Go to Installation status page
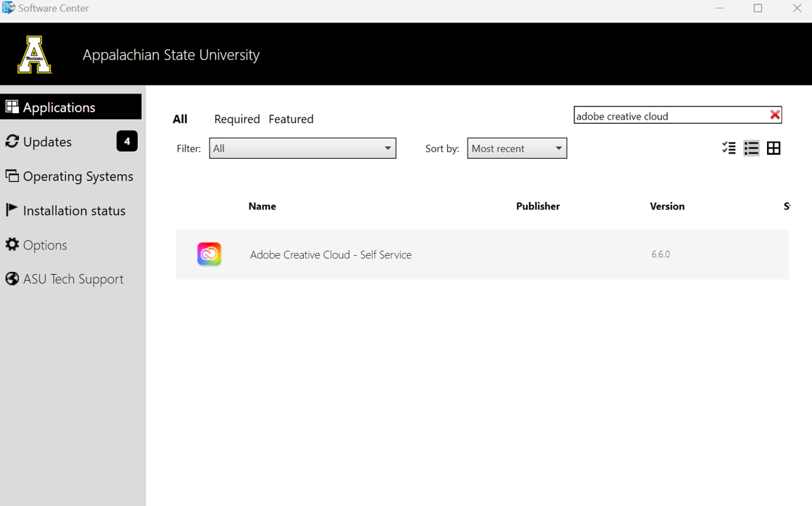 [74, 211]
